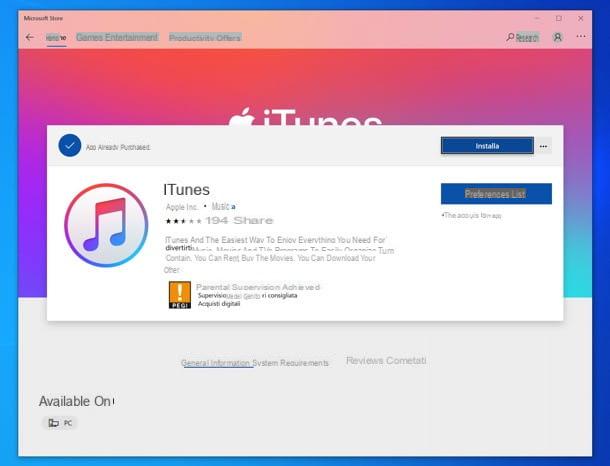Click the Installa button
This screenshot has width=610, height=466.
(487, 146)
